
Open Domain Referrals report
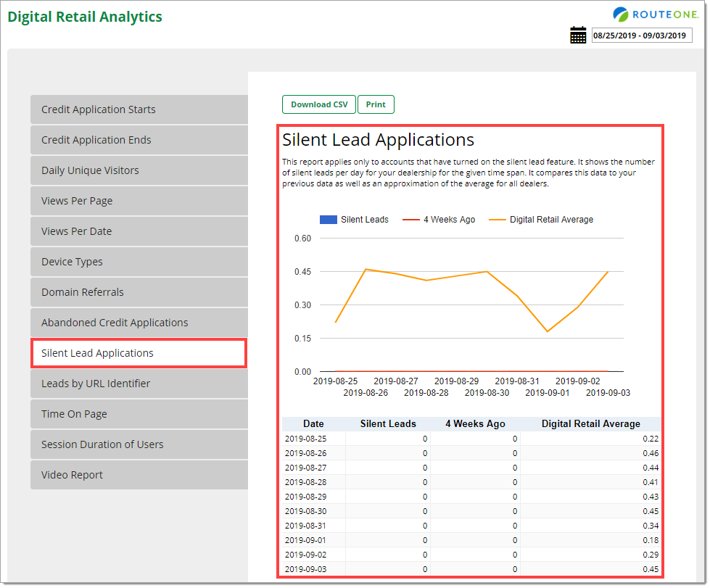pos(139,292)
